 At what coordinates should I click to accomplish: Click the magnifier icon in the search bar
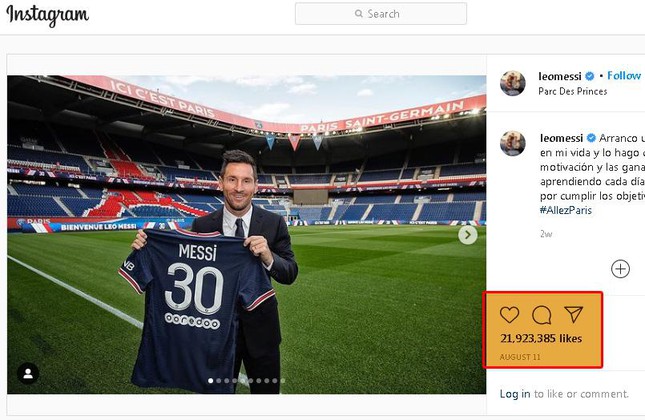coord(359,14)
